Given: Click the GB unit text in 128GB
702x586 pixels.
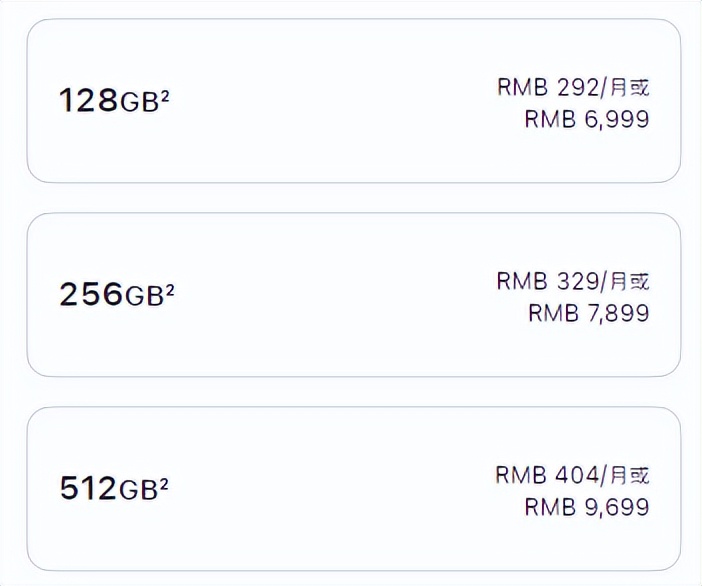Looking at the screenshot, I should click(139, 103).
